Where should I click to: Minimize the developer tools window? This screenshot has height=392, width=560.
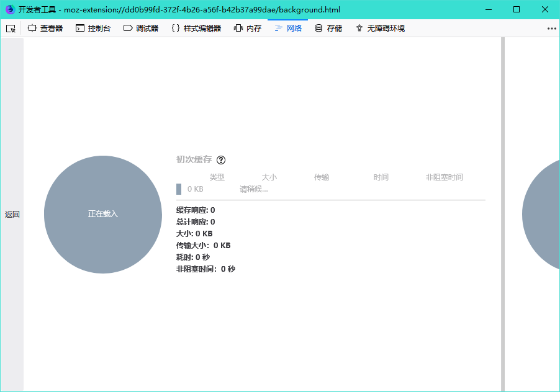pyautogui.click(x=489, y=10)
